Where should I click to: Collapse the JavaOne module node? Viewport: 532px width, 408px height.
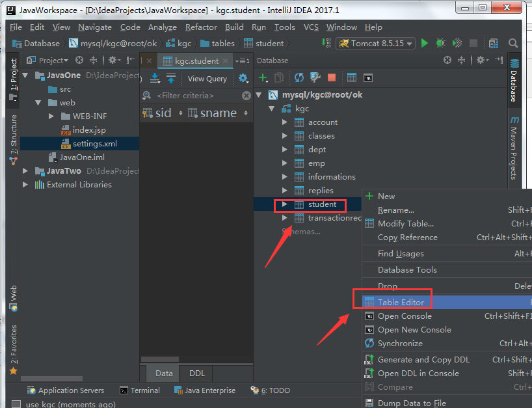pos(25,75)
